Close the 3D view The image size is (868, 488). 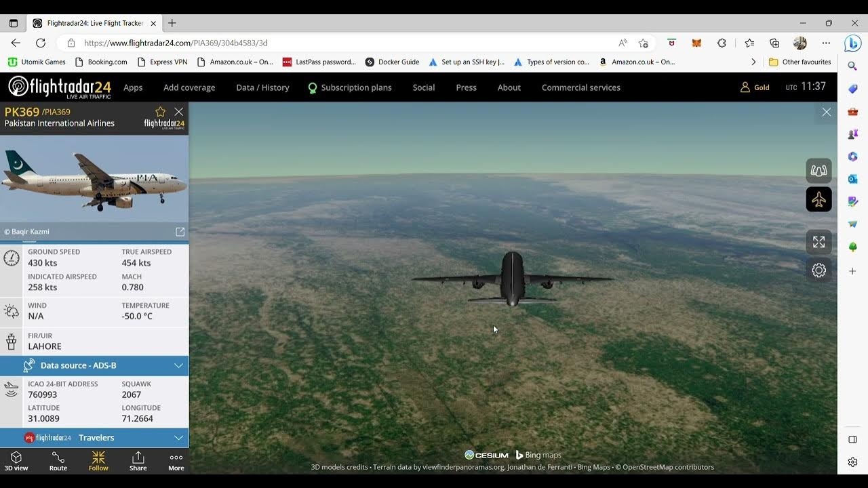(826, 113)
